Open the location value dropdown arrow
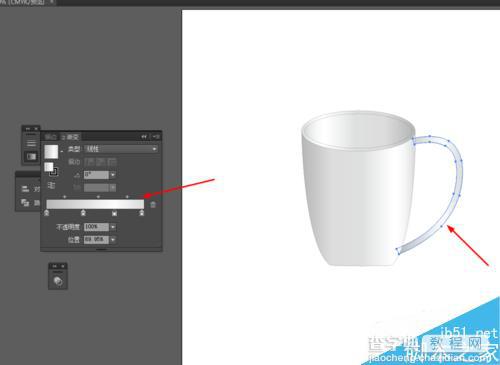This screenshot has width=500, height=365. pyautogui.click(x=113, y=239)
